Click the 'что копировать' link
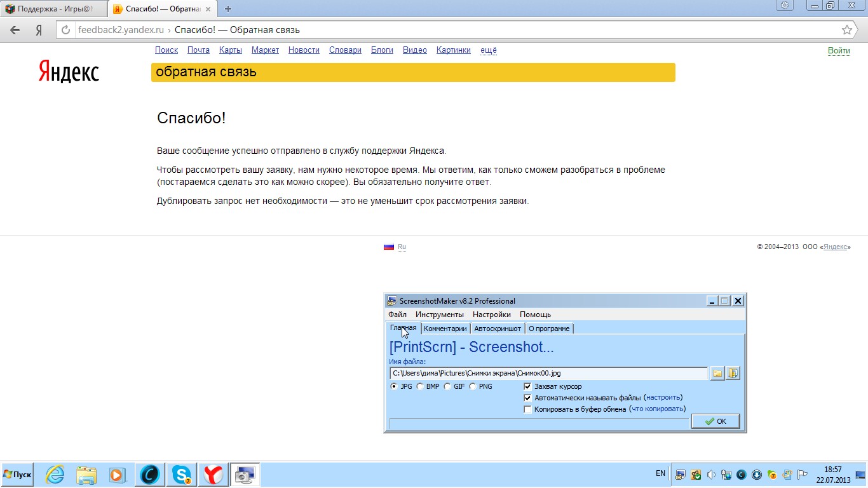The height and width of the screenshot is (488, 868). (657, 409)
